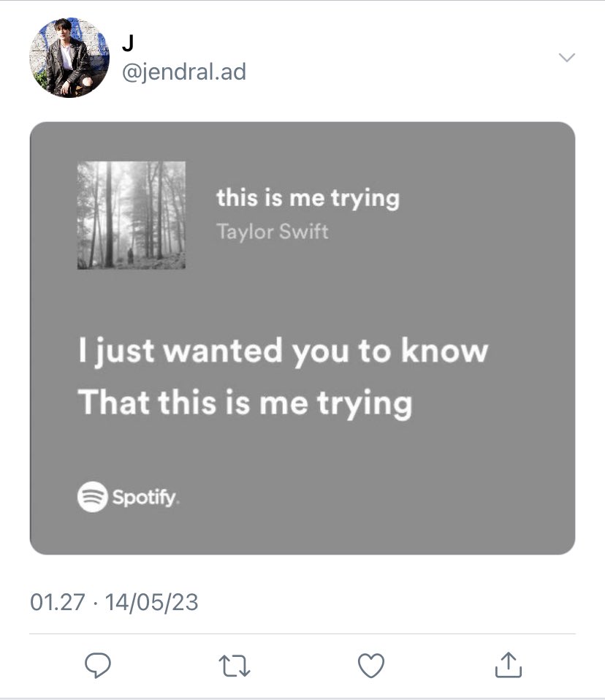Click the divider line above action icons
The image size is (605, 700).
pyautogui.click(x=302, y=634)
